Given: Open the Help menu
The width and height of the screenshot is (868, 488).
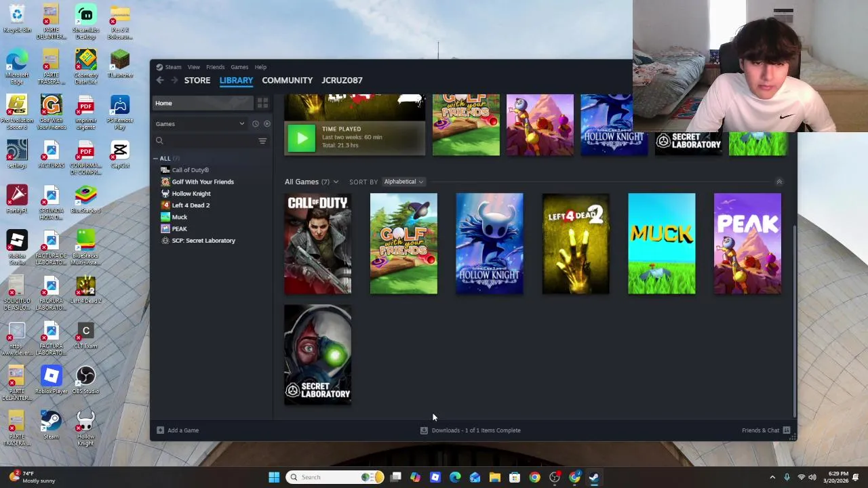Looking at the screenshot, I should 260,67.
